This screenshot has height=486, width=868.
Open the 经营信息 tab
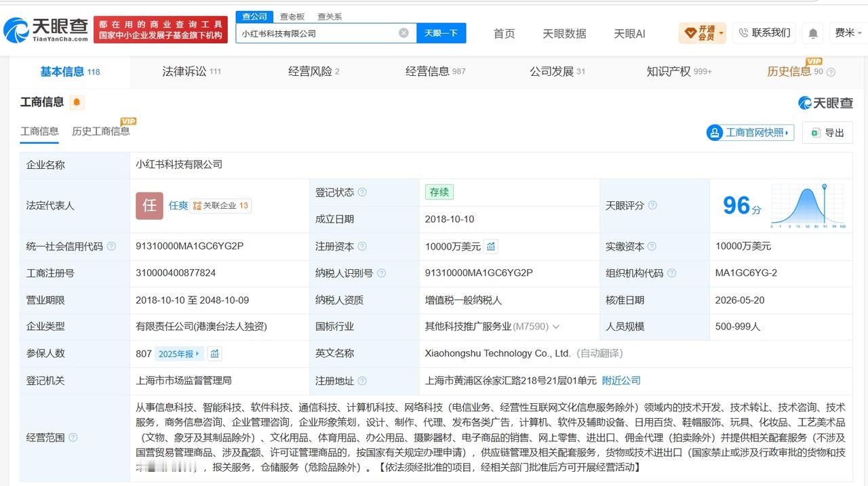tap(435, 71)
